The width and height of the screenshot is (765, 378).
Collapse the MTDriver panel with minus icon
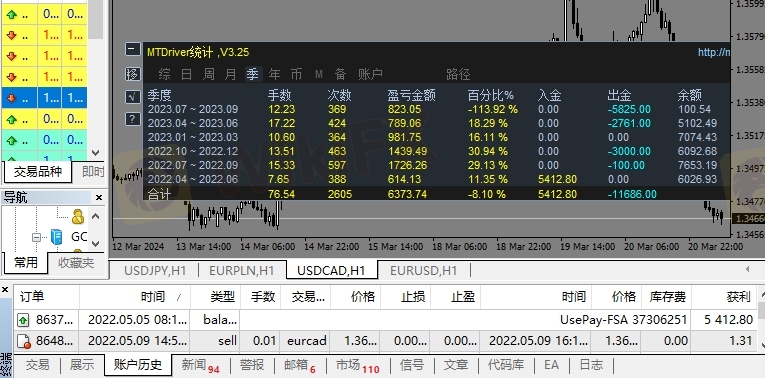(132, 49)
